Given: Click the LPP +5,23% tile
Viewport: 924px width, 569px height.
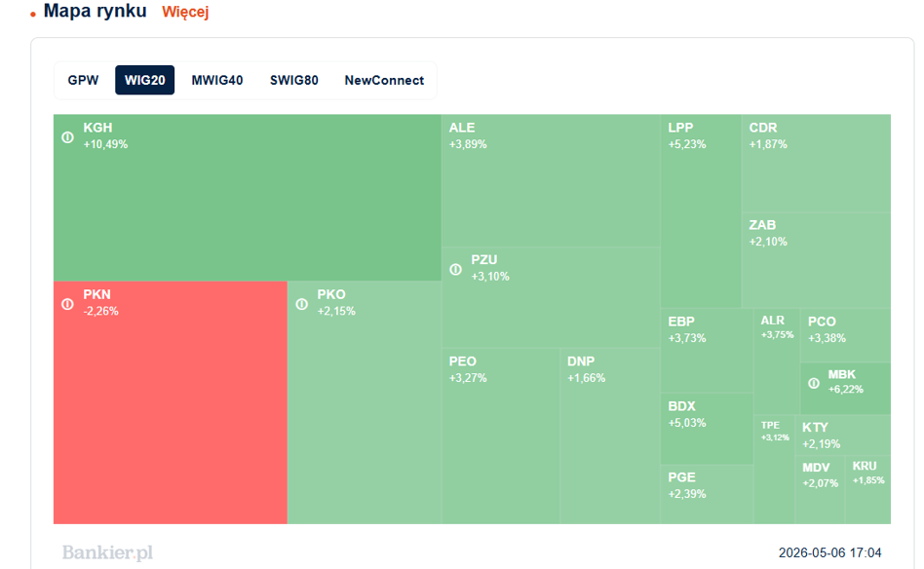Looking at the screenshot, I should pos(701,210).
